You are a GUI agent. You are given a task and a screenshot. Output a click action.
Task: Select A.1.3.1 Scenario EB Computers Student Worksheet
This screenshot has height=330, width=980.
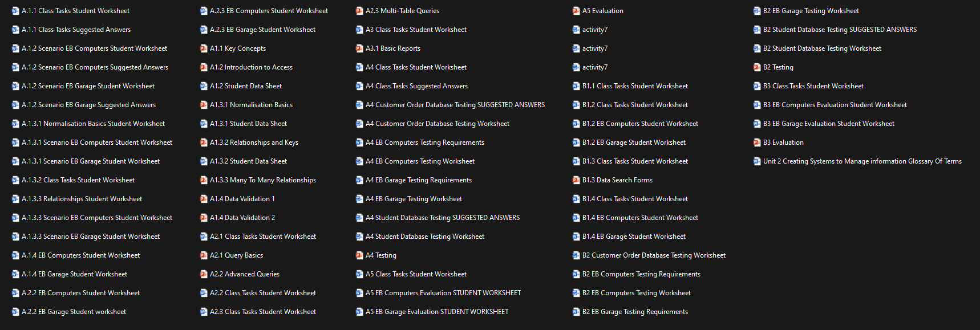(x=97, y=142)
